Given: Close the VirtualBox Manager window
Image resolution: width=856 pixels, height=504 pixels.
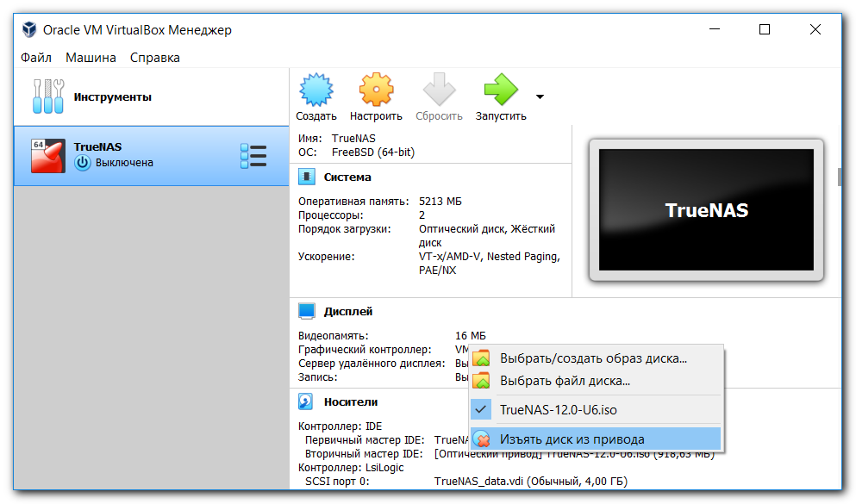Looking at the screenshot, I should tap(815, 29).
